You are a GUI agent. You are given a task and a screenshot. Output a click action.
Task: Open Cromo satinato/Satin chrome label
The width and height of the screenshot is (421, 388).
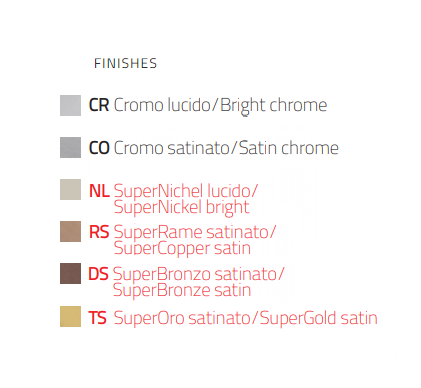(x=226, y=148)
